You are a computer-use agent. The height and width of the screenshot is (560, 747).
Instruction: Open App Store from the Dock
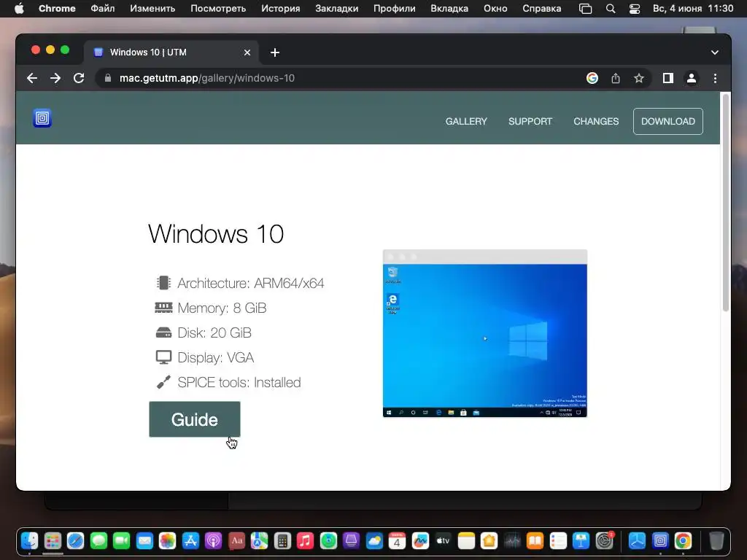click(x=190, y=540)
